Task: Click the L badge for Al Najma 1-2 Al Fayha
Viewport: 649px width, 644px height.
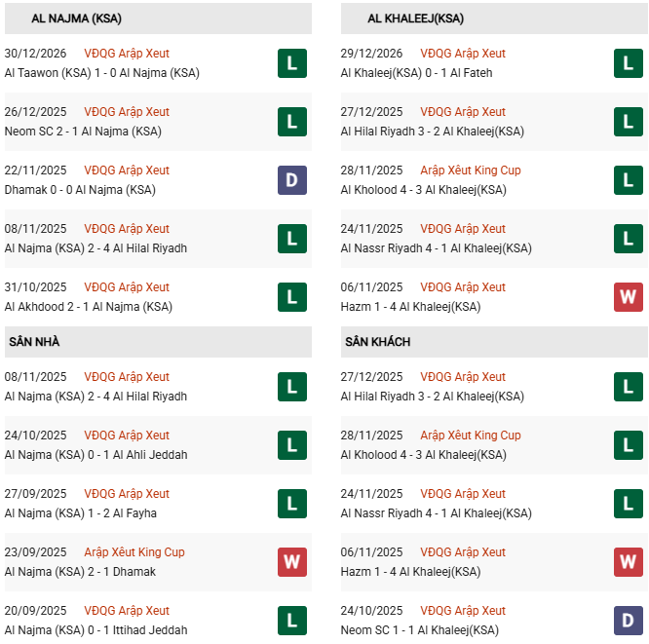Action: click(291, 504)
